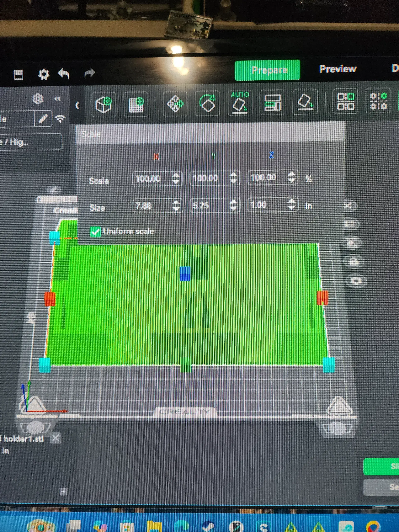
Task: Open the arrange layout tool
Action: click(x=272, y=103)
